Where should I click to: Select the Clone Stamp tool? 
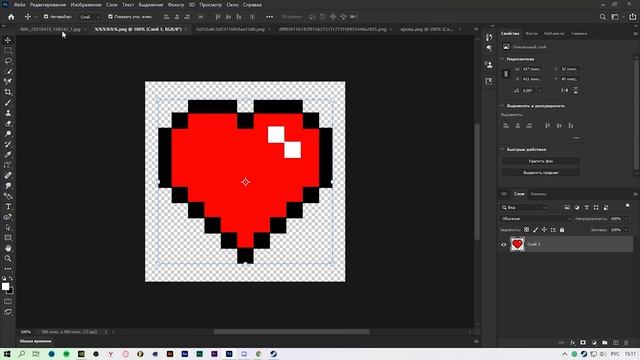8,113
